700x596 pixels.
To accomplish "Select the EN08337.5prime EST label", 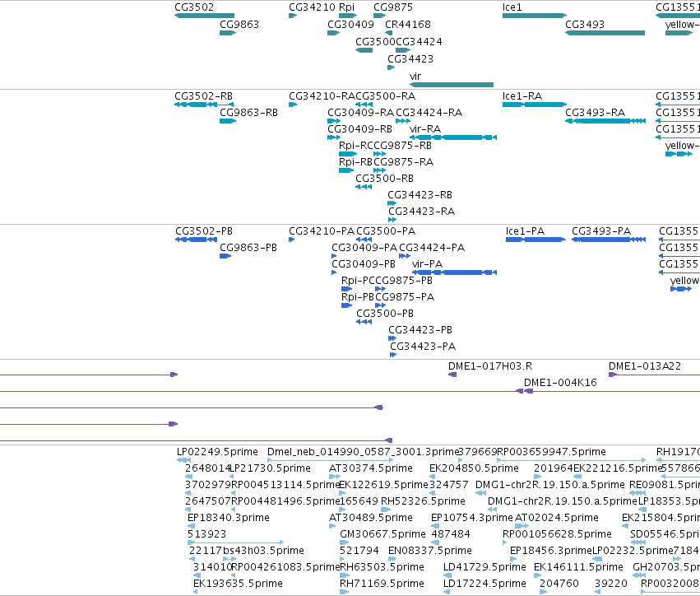I will 430,552.
